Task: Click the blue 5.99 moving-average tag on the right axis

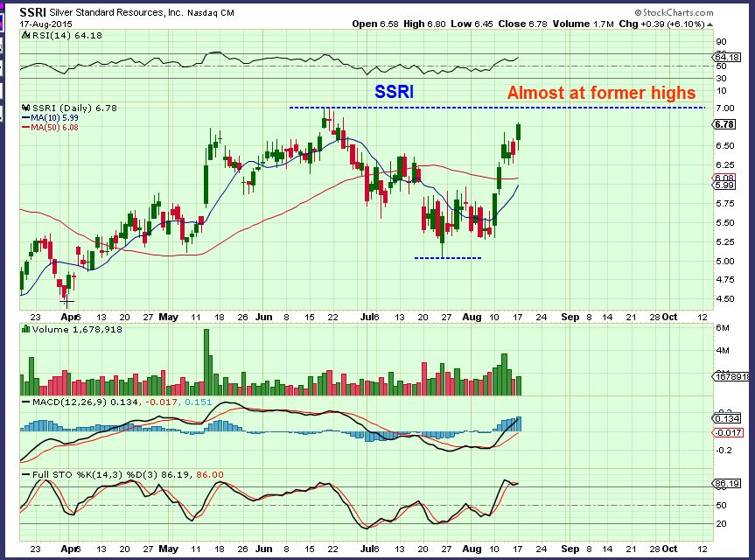Action: pos(724,185)
